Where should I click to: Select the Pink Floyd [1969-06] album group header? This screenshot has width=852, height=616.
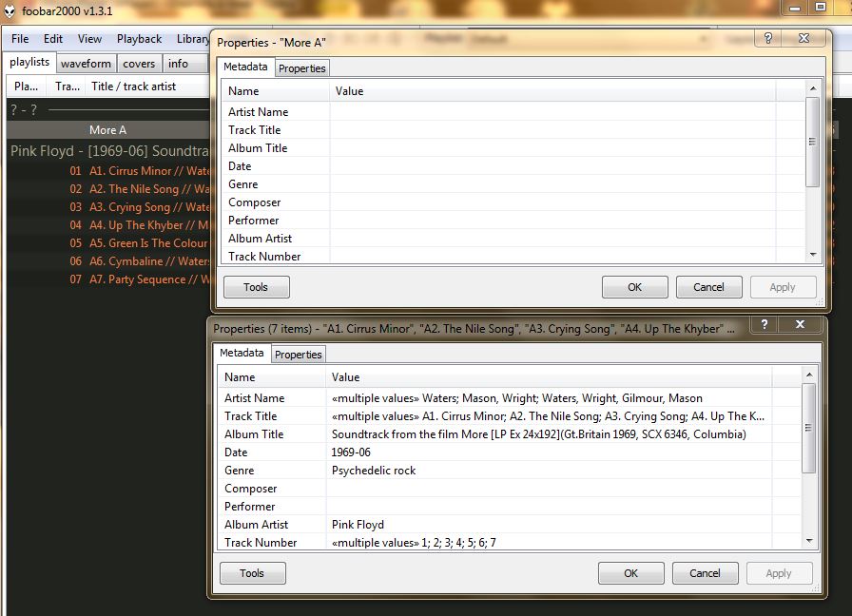[109, 151]
